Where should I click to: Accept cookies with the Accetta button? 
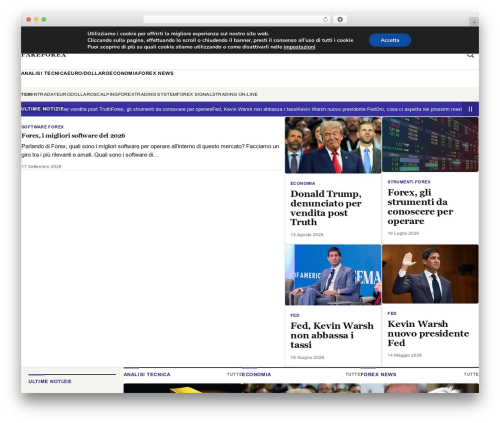click(390, 40)
